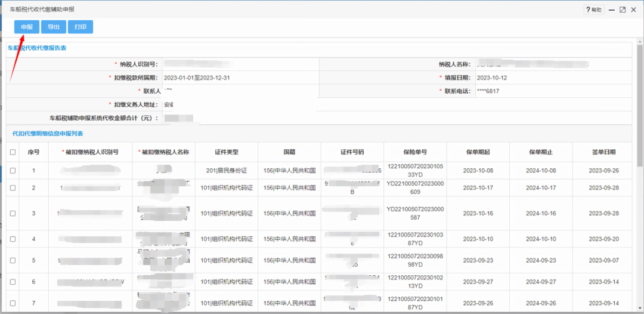The height and width of the screenshot is (314, 644).
Task: Click the 帮助 help icon button
Action: 595,10
